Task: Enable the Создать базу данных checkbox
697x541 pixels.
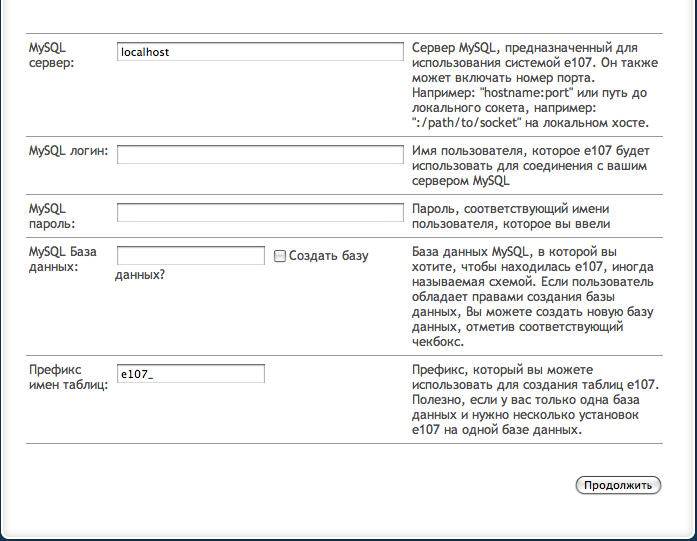Action: (x=280, y=256)
